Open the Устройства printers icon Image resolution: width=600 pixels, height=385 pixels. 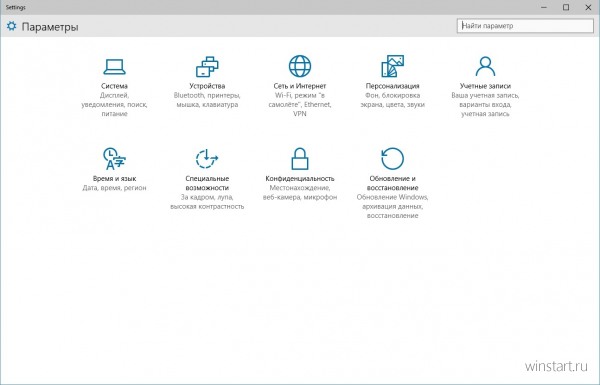[207, 67]
